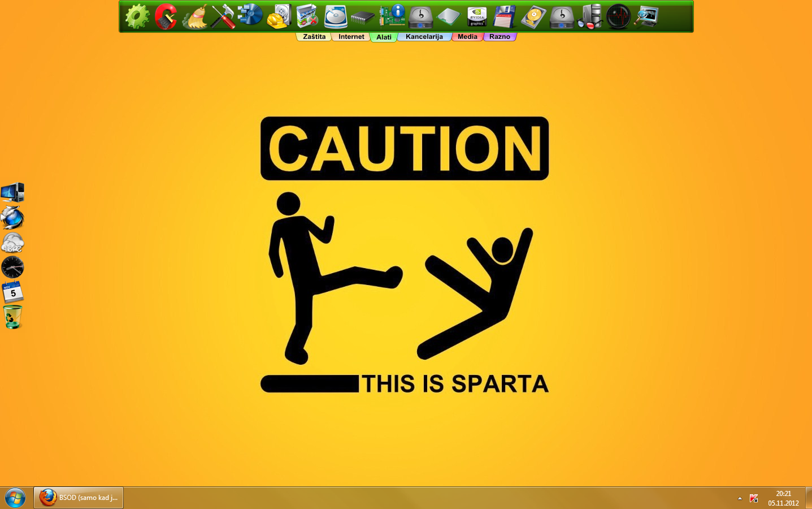This screenshot has height=509, width=812.
Task: Open the blue floppy disk icon
Action: click(x=505, y=16)
